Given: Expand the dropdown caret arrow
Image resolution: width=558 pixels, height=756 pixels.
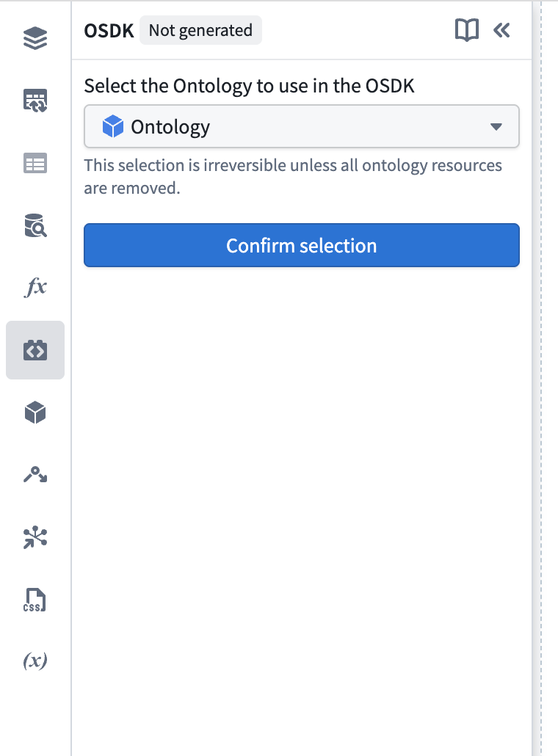Looking at the screenshot, I should pyautogui.click(x=497, y=126).
